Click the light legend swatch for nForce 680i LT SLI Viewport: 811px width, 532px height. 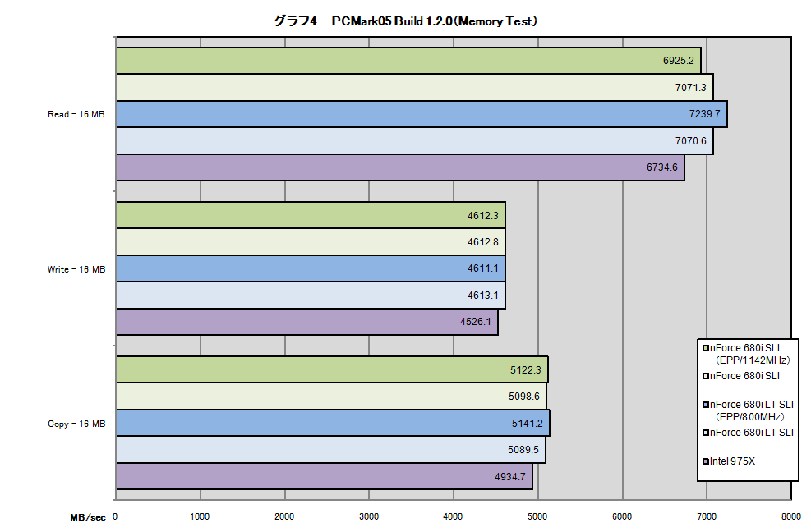coord(706,433)
